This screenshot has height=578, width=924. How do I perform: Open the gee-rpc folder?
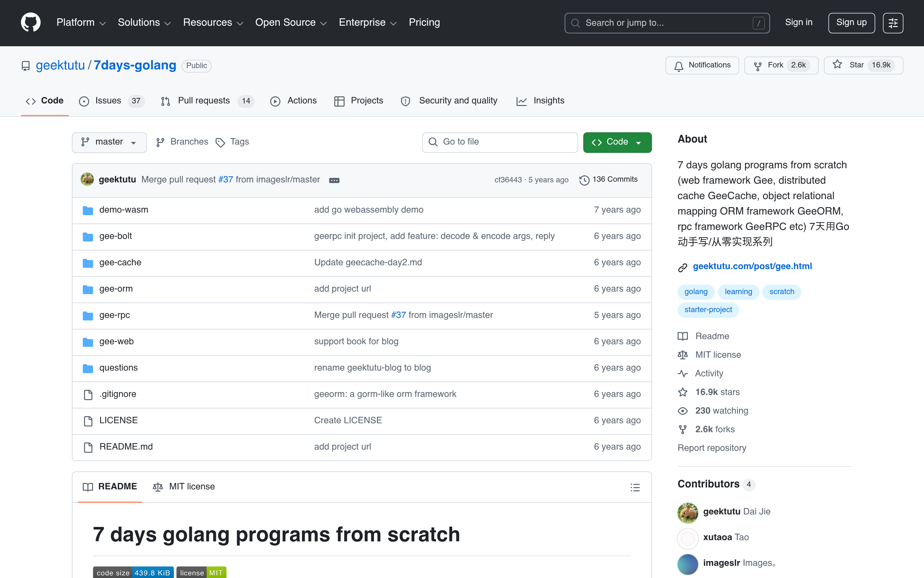[x=115, y=315]
